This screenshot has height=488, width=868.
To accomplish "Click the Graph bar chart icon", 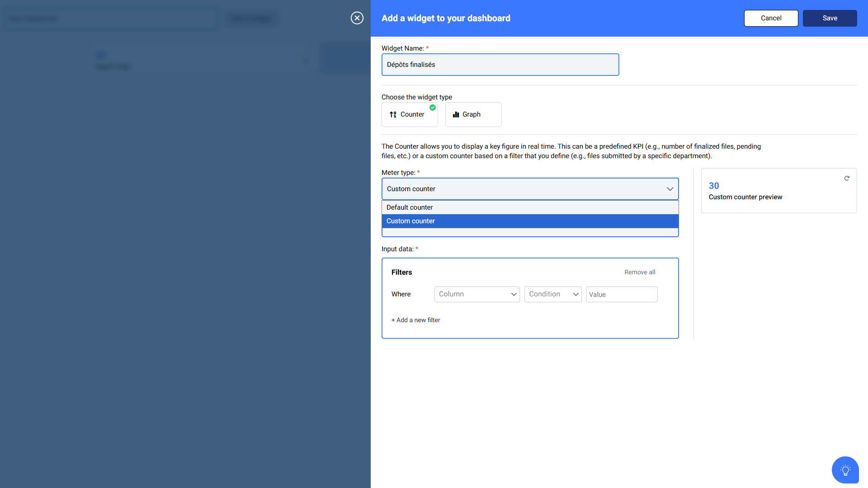I will 456,115.
